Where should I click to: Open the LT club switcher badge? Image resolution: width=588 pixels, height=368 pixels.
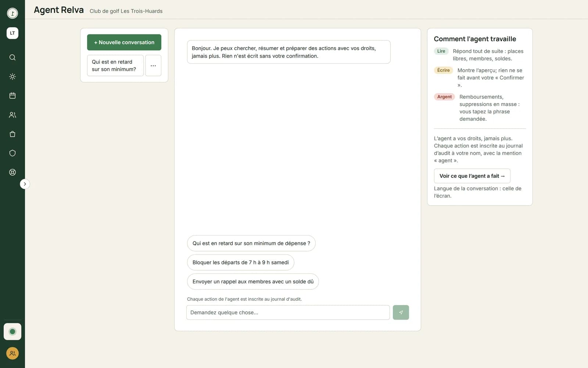click(x=12, y=33)
